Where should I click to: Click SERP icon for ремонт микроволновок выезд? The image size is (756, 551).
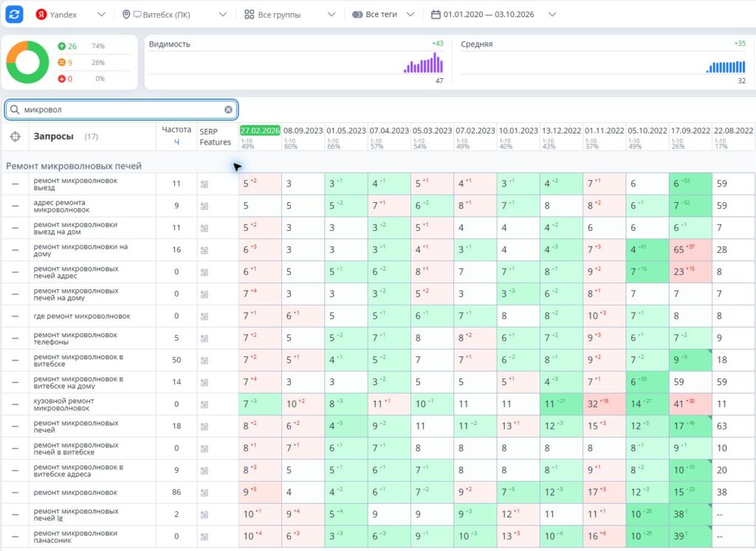(205, 184)
